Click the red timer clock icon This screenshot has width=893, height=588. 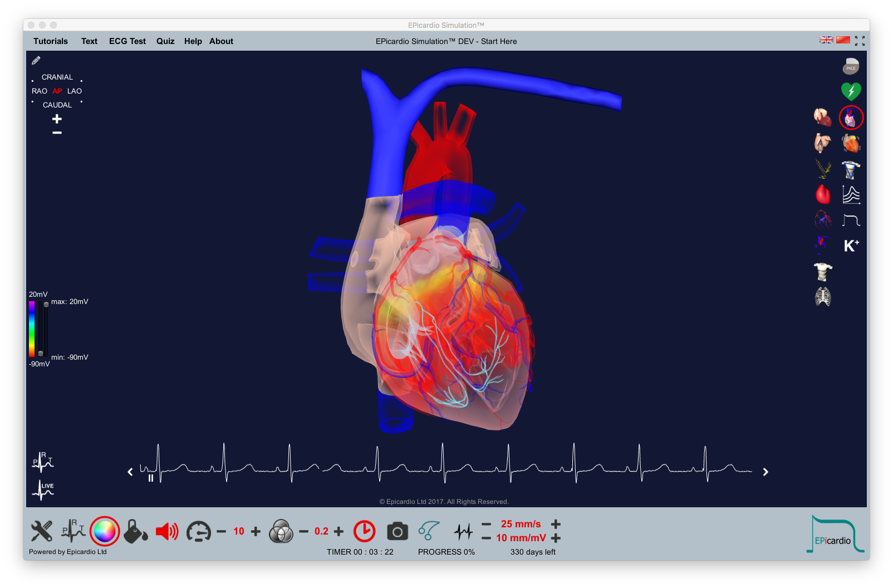point(365,531)
